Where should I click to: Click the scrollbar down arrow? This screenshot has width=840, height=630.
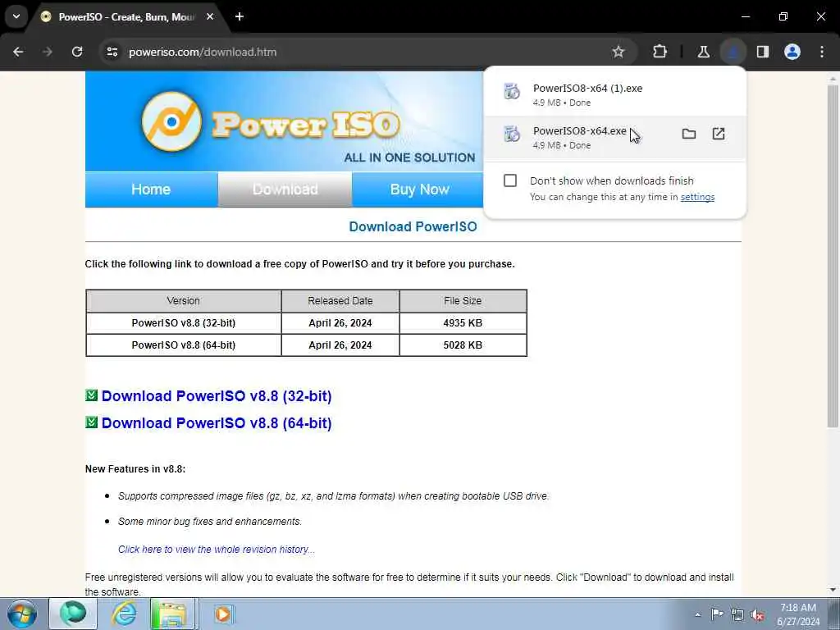click(x=833, y=590)
